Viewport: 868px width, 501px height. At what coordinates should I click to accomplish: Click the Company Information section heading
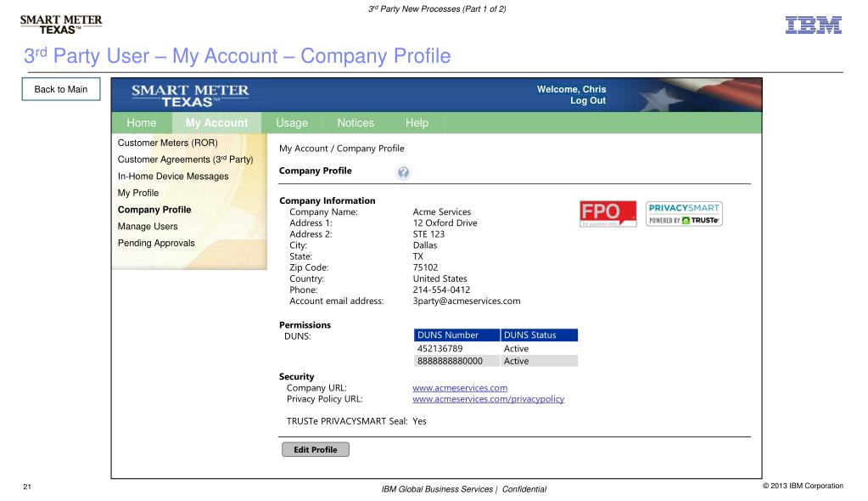point(328,200)
